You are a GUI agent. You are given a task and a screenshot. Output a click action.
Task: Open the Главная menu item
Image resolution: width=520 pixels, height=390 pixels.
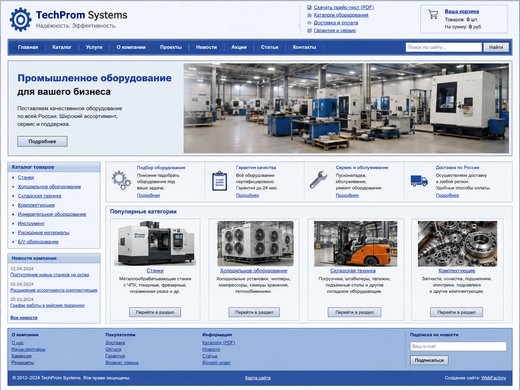(x=28, y=47)
